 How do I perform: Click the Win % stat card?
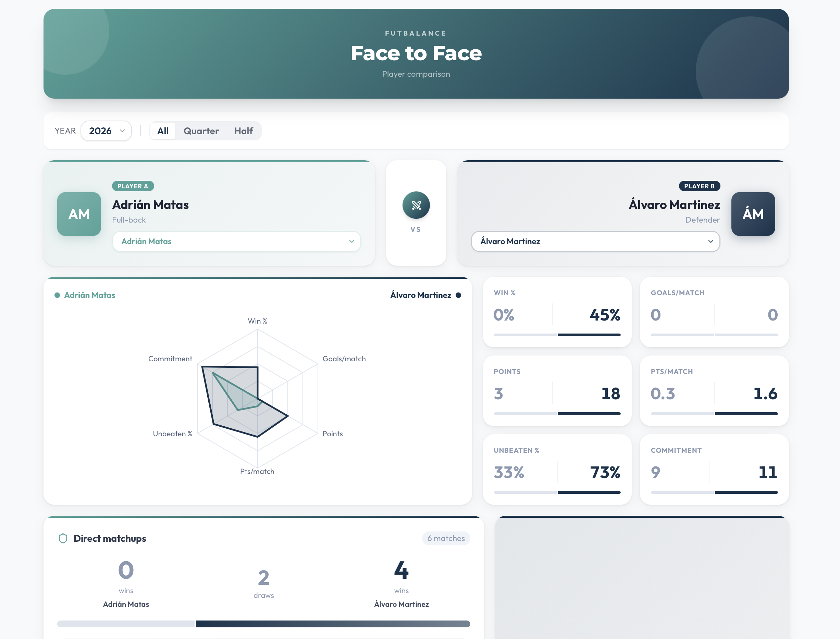557,312
